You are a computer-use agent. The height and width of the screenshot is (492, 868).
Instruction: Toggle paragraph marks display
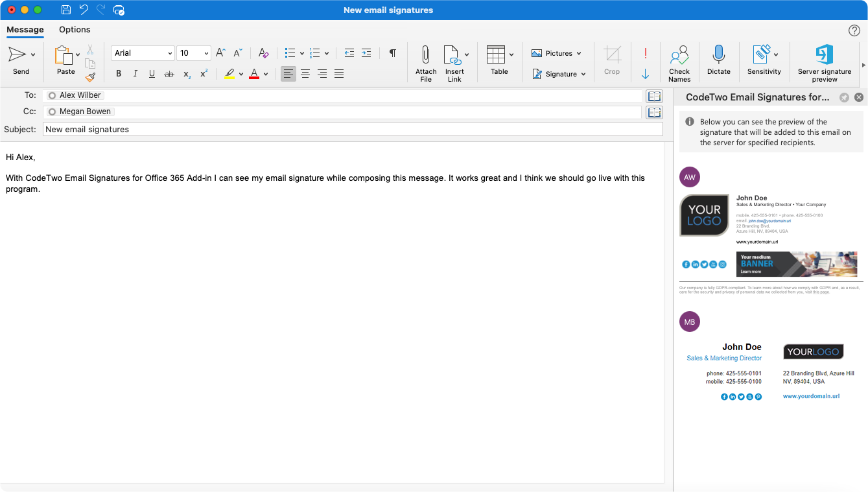pos(392,53)
